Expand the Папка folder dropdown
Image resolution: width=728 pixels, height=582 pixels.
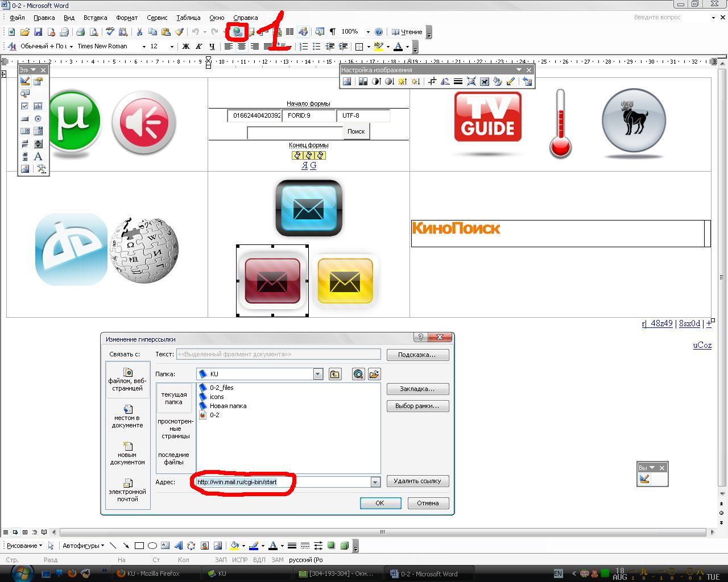click(318, 374)
